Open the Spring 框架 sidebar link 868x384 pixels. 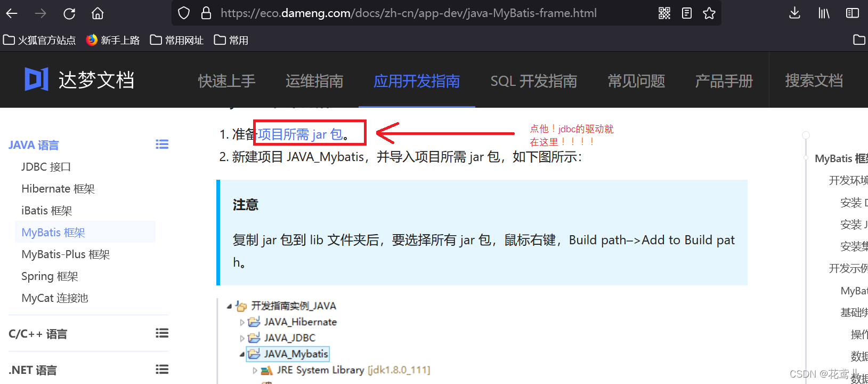click(50, 276)
